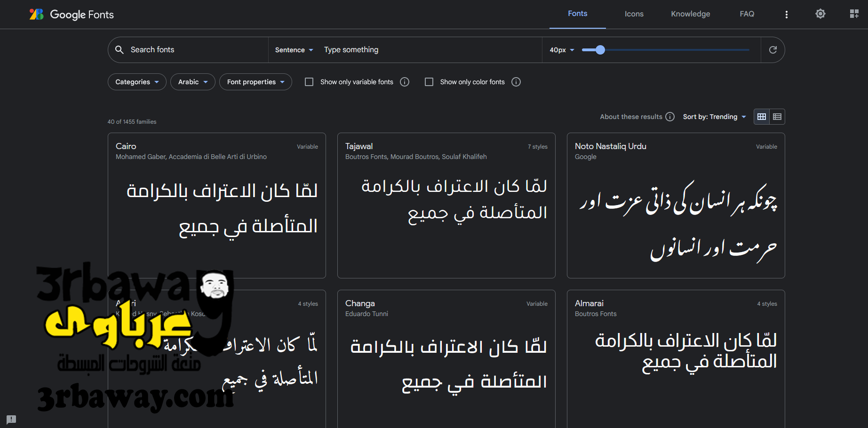Open variable fonts info icon
868x428 pixels.
coord(405,82)
